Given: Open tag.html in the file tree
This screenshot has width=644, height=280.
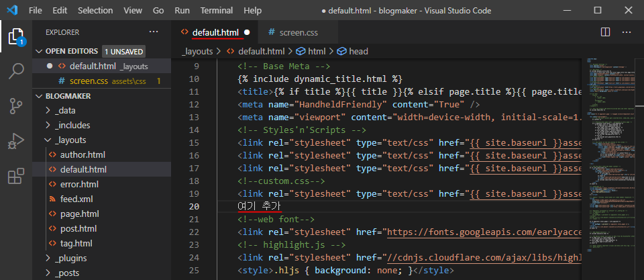Looking at the screenshot, I should pos(76,243).
